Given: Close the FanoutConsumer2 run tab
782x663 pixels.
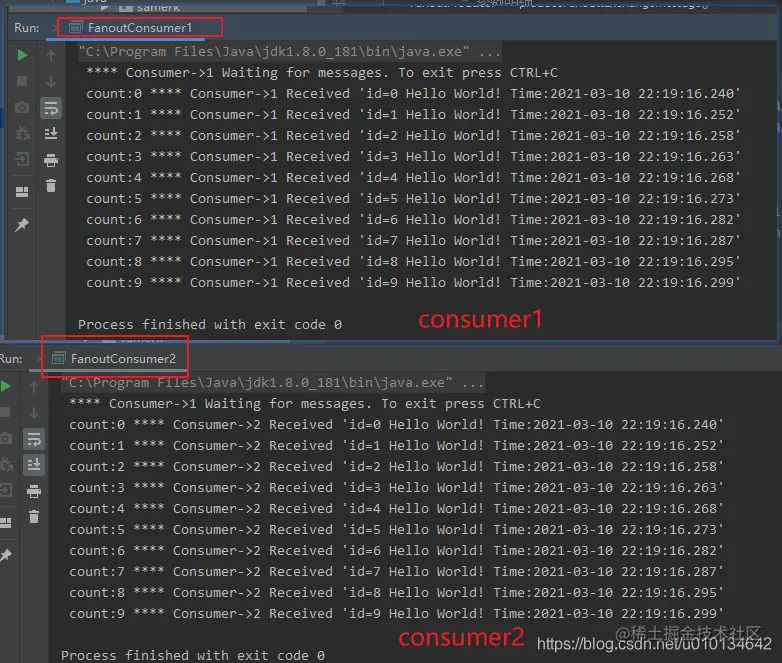Looking at the screenshot, I should [x=39, y=359].
